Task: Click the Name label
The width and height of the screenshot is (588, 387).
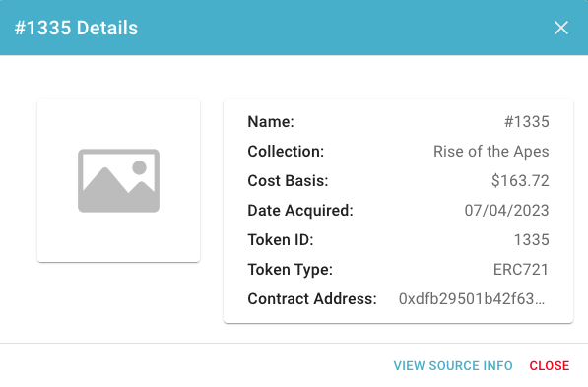Action: click(x=271, y=122)
